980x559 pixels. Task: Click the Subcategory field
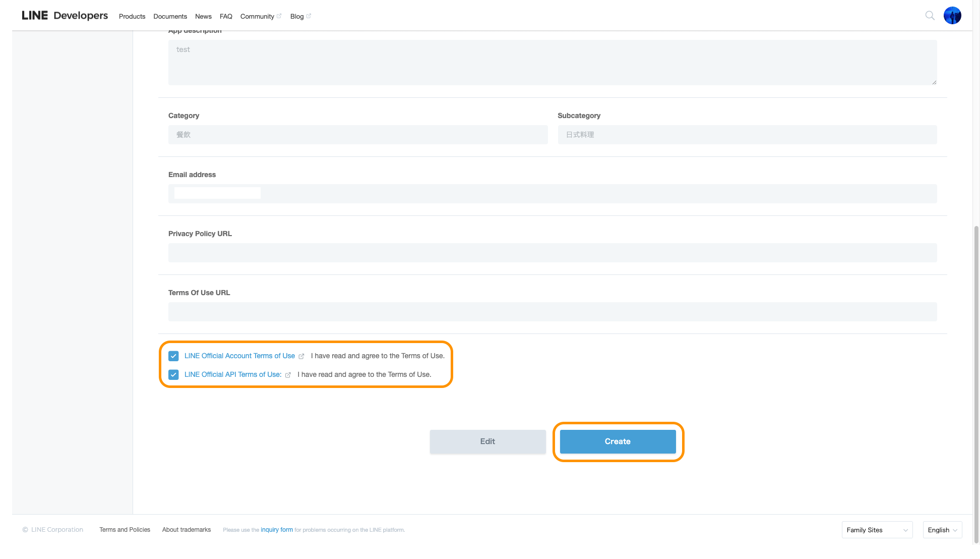747,135
